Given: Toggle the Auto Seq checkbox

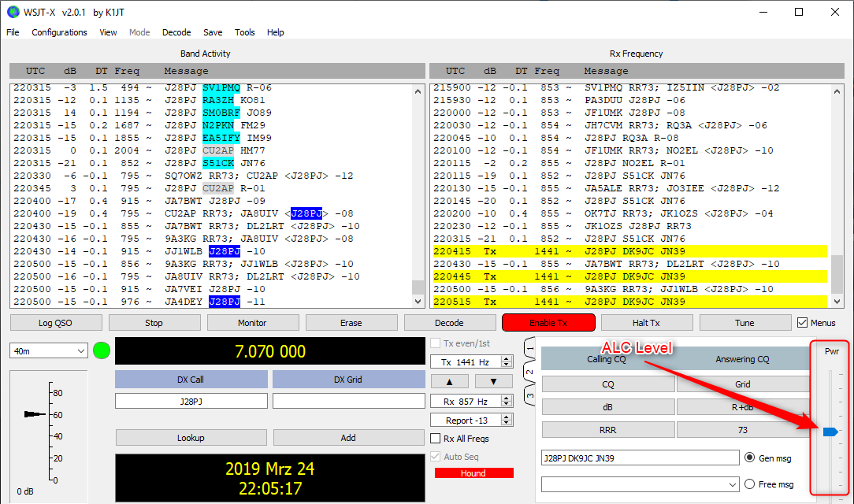Looking at the screenshot, I should click(435, 457).
